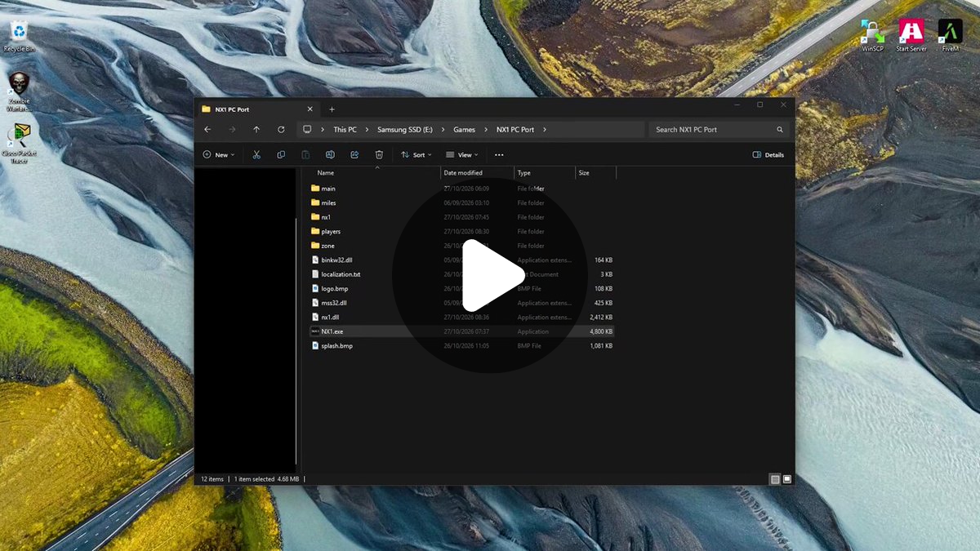This screenshot has width=980, height=551.
Task: Click the Copy icon in toolbar
Action: pos(281,154)
